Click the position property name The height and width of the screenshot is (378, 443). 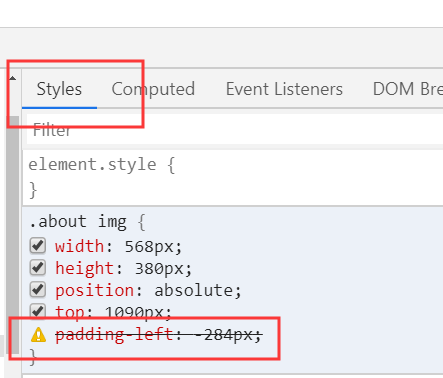click(94, 290)
